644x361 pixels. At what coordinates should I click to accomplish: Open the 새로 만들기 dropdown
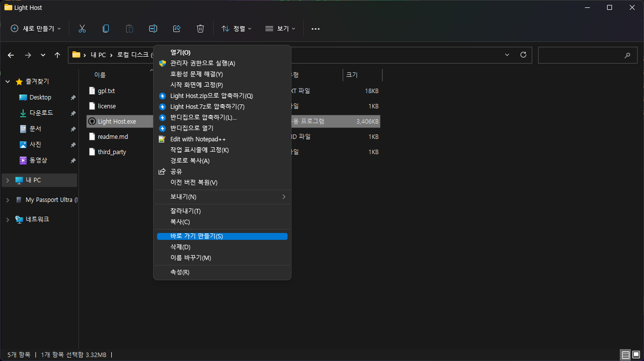coord(36,29)
